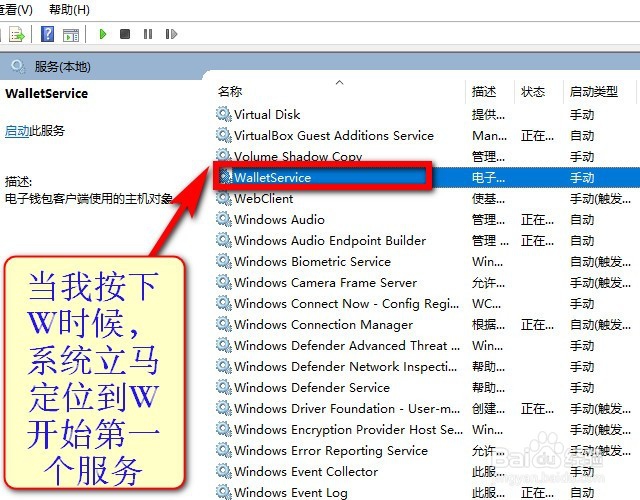The image size is (640, 500).
Task: Click gear icon of Windows Connect Now row
Action: (224, 303)
